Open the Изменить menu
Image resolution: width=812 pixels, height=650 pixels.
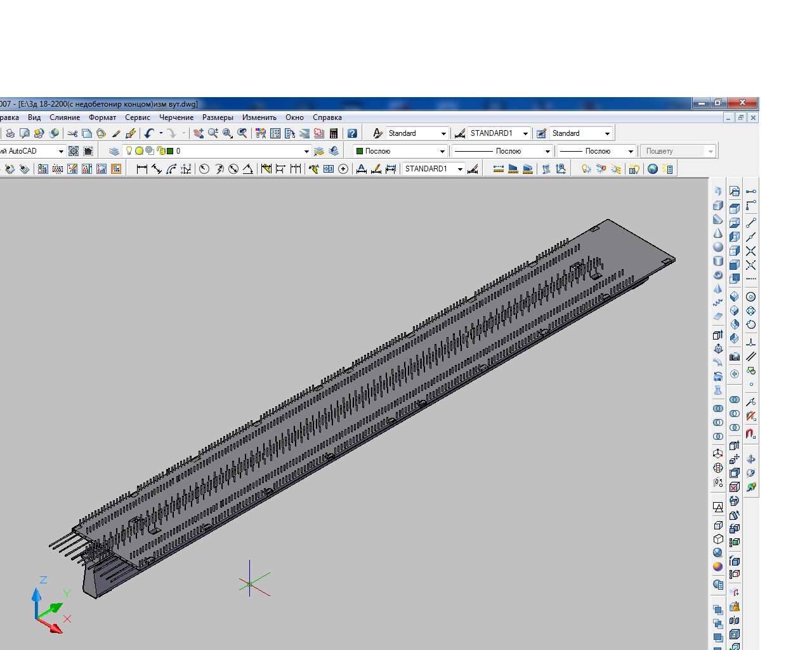click(x=259, y=117)
